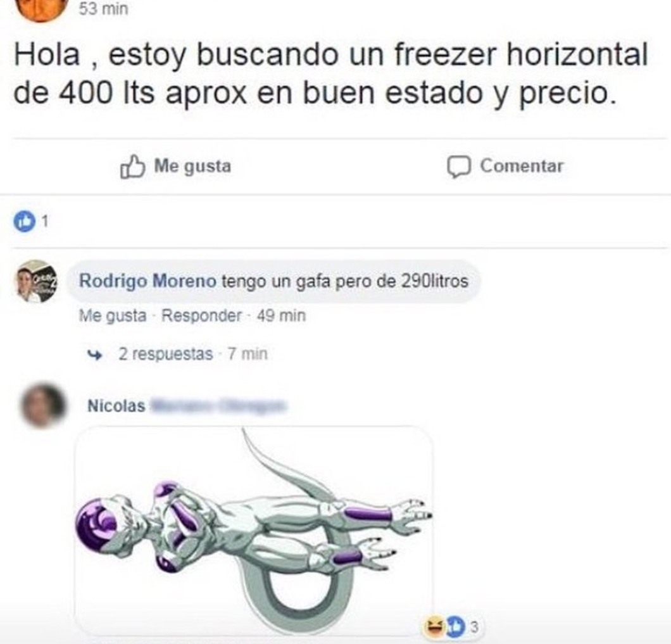Click the reply arrow icon beside 2 respuestas
This screenshot has height=644, width=671.
[94, 355]
